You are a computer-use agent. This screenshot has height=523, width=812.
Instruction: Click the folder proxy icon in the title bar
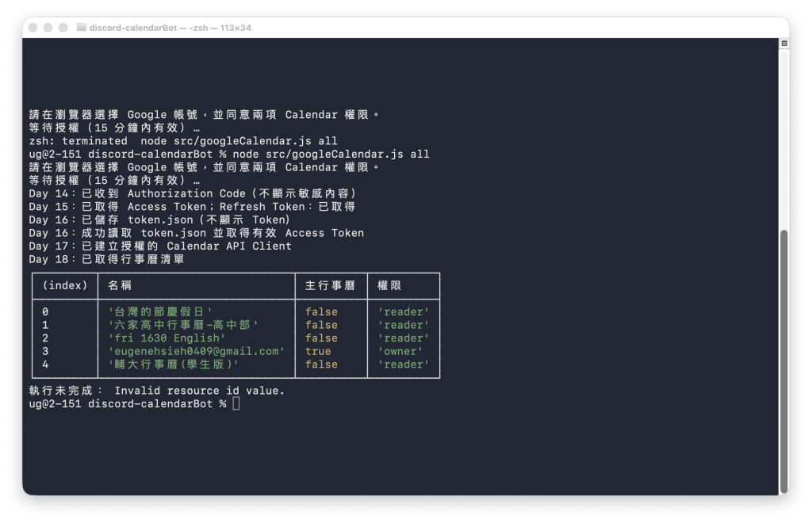[x=82, y=28]
